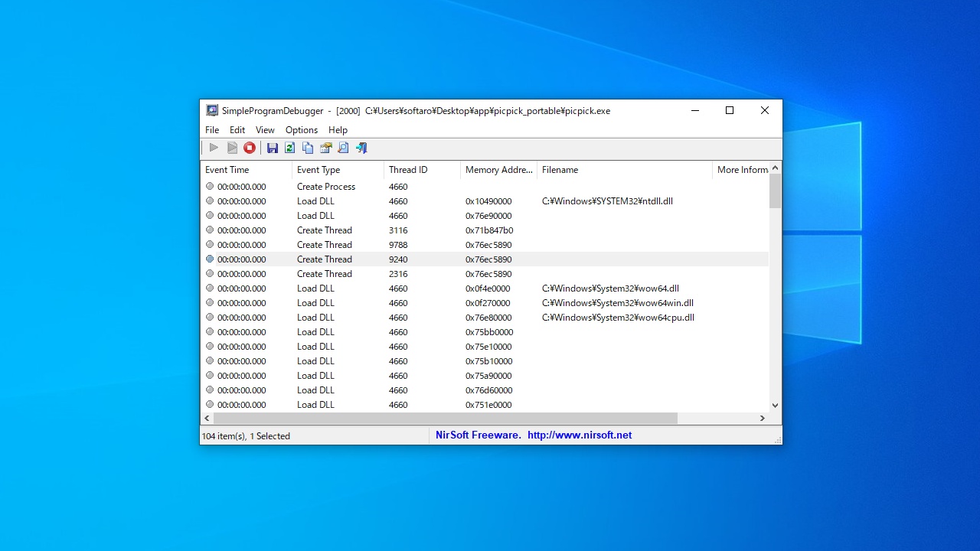The image size is (980, 551).
Task: Open Find using the magnifier icon
Action: [x=343, y=148]
